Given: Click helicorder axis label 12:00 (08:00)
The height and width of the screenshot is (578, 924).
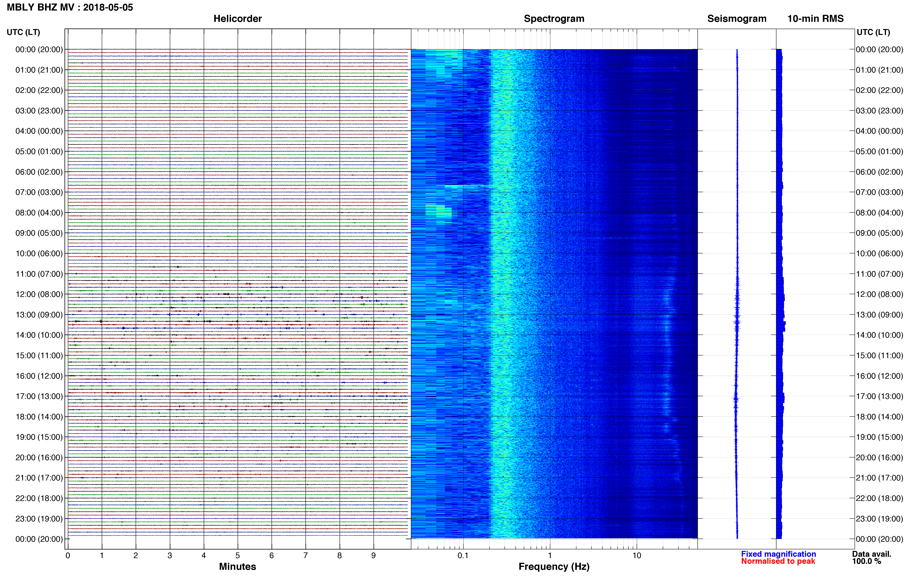Looking at the screenshot, I should pos(39,294).
